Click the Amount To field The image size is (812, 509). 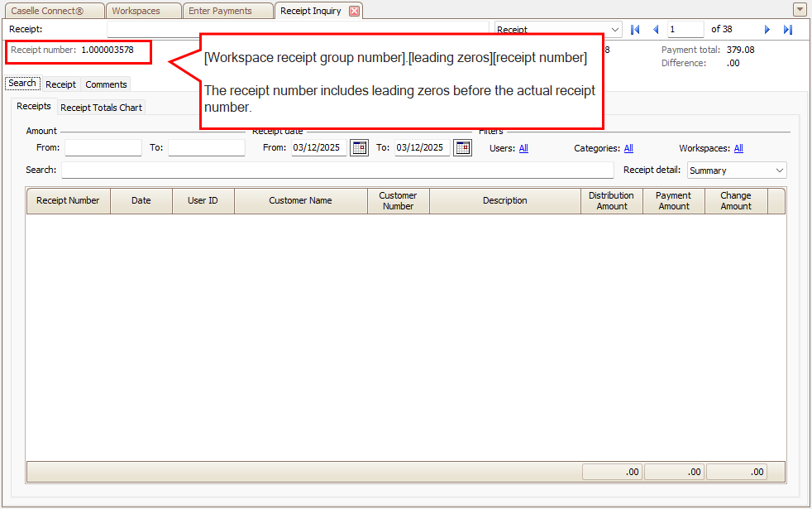(206, 147)
